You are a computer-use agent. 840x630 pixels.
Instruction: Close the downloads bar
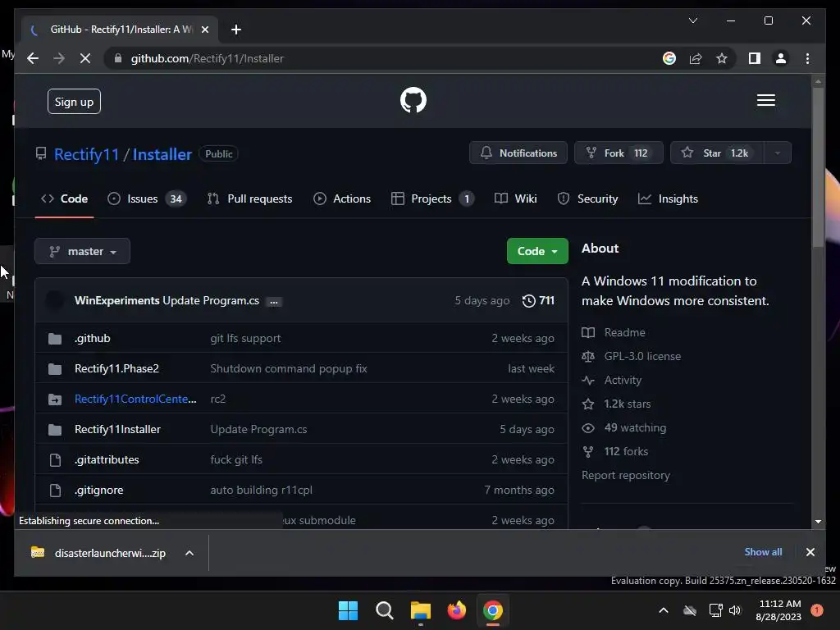click(810, 552)
